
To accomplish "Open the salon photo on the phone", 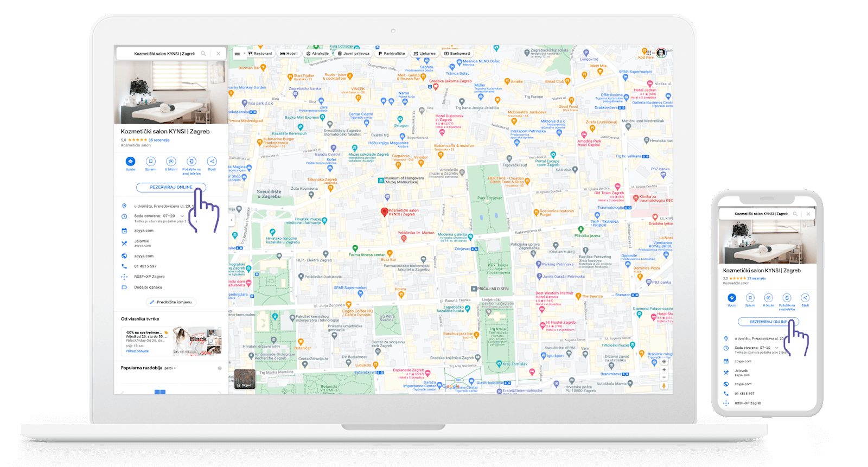I will [768, 241].
